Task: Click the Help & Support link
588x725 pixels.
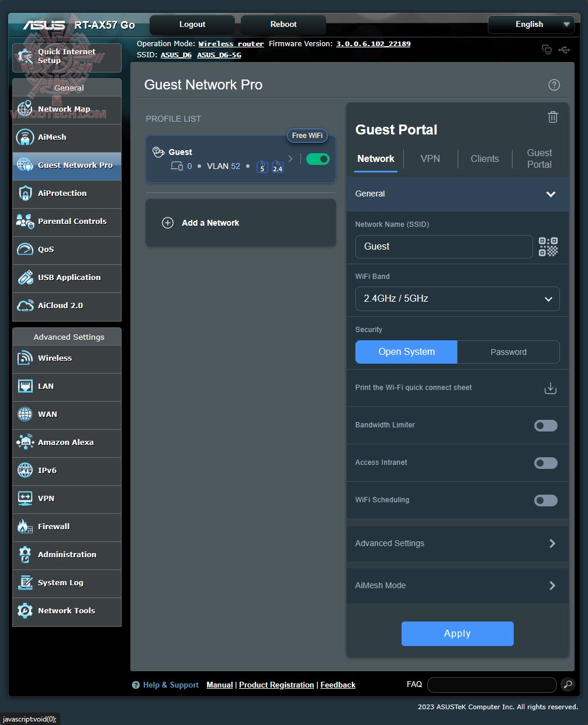Action: coord(171,685)
